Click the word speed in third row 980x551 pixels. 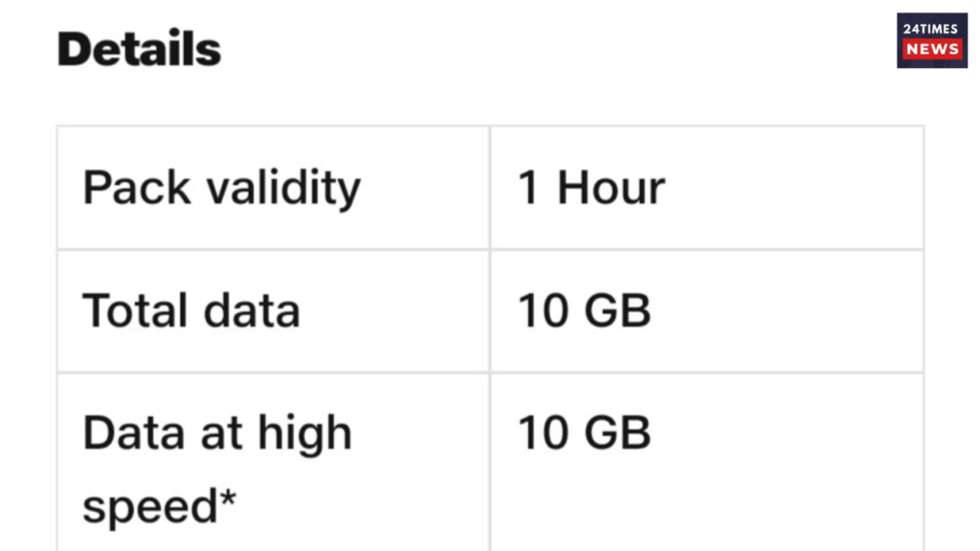[150, 507]
